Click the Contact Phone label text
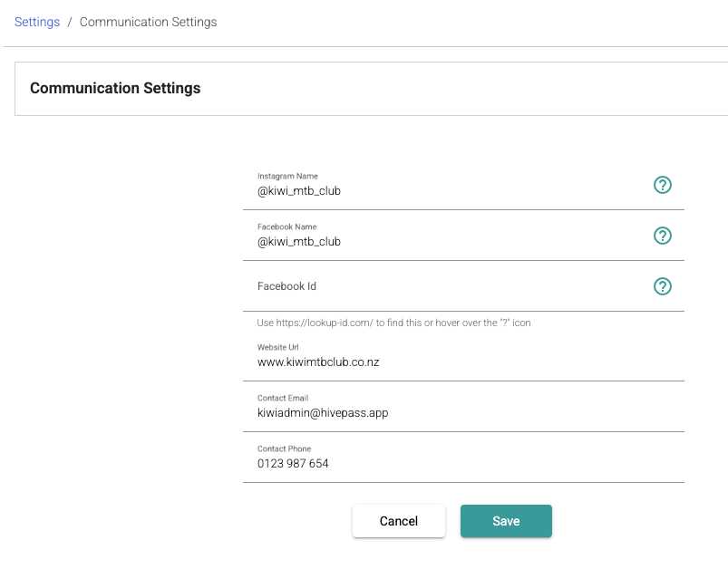The height and width of the screenshot is (569, 728). coord(284,448)
